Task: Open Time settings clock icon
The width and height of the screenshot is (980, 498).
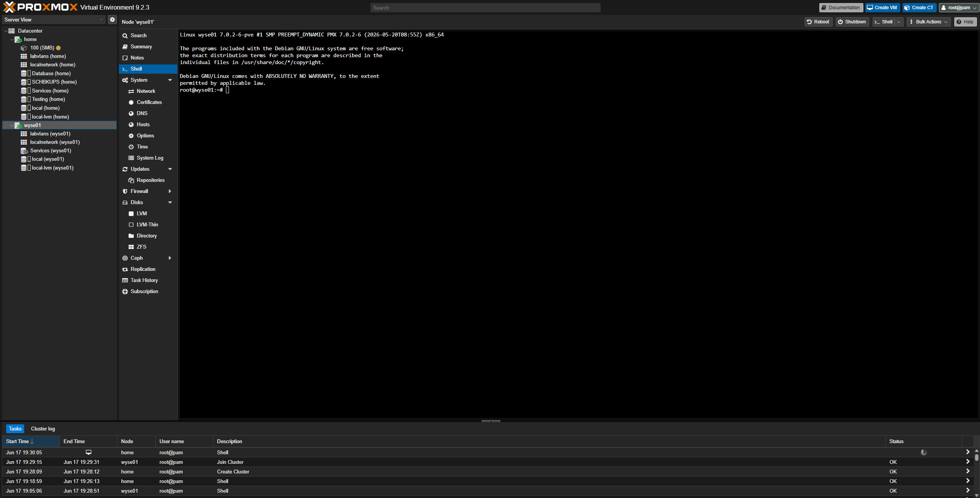Action: coord(131,147)
